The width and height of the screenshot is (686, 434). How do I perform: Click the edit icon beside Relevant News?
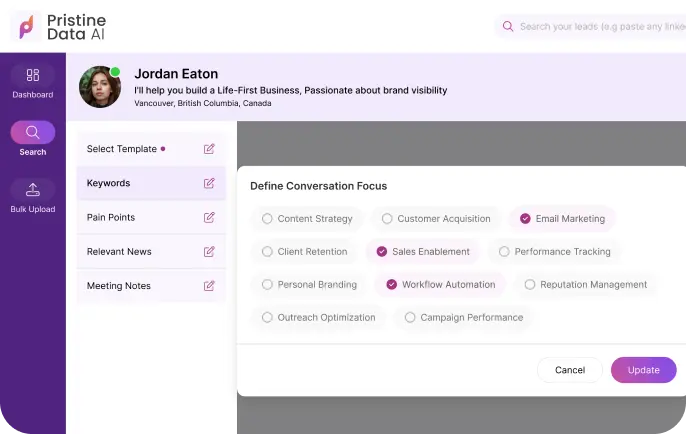tap(209, 251)
